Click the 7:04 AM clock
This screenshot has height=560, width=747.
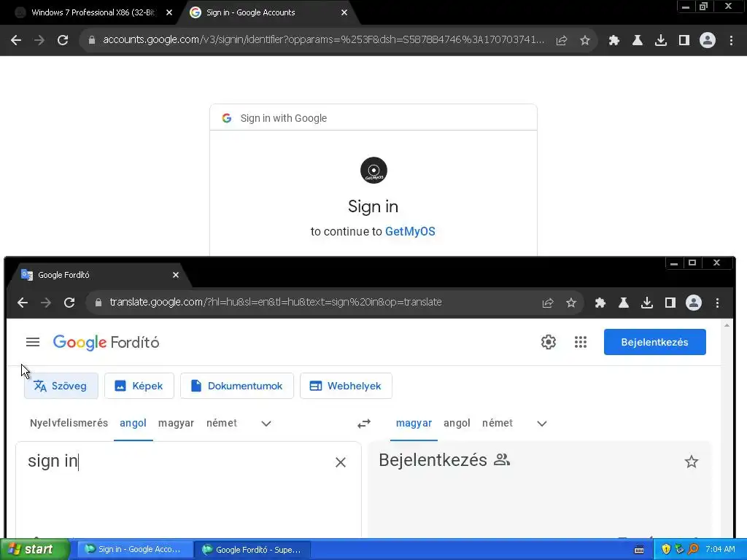pyautogui.click(x=720, y=549)
